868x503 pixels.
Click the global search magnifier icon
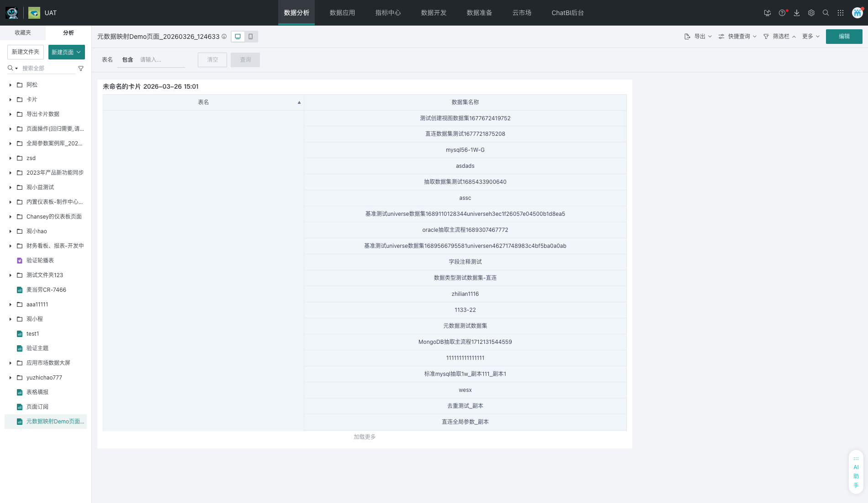point(826,13)
